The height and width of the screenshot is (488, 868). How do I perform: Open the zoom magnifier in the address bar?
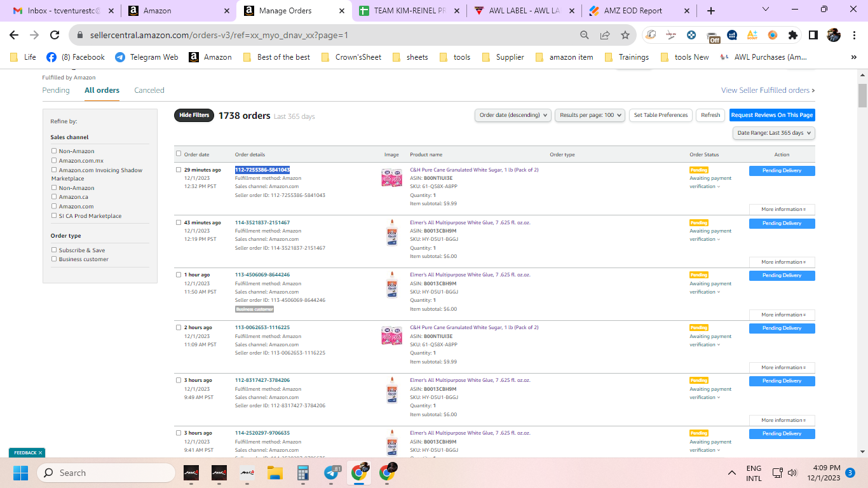tap(585, 36)
